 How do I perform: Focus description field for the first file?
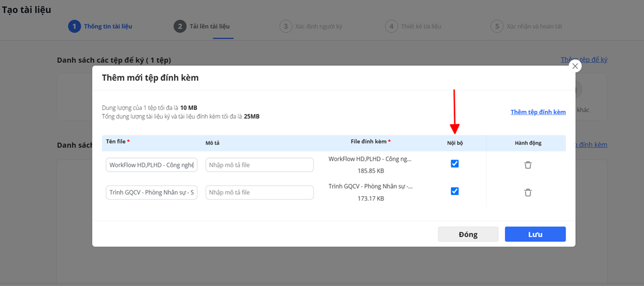coord(259,165)
